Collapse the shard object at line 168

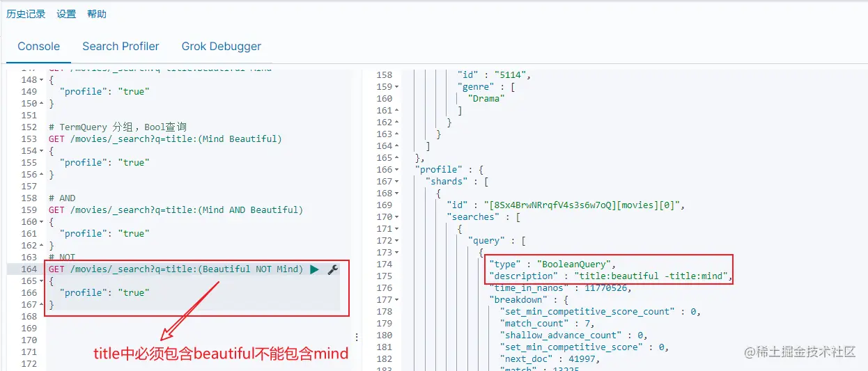[x=396, y=194]
